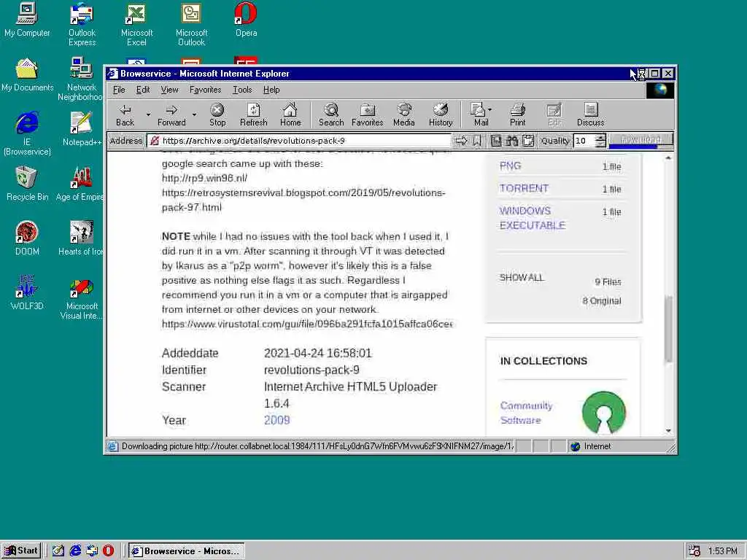This screenshot has width=747, height=560.
Task: Select the WOLF3D desktop icon
Action: click(x=27, y=293)
